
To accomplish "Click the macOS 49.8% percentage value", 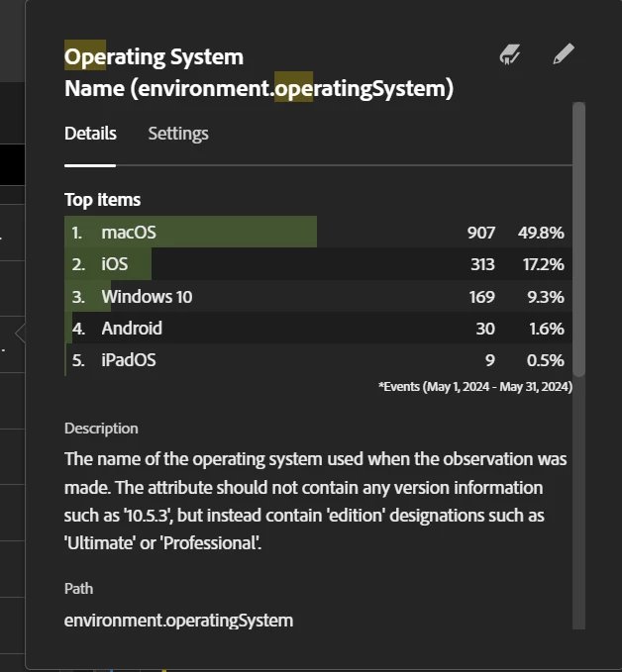I will pyautogui.click(x=541, y=233).
